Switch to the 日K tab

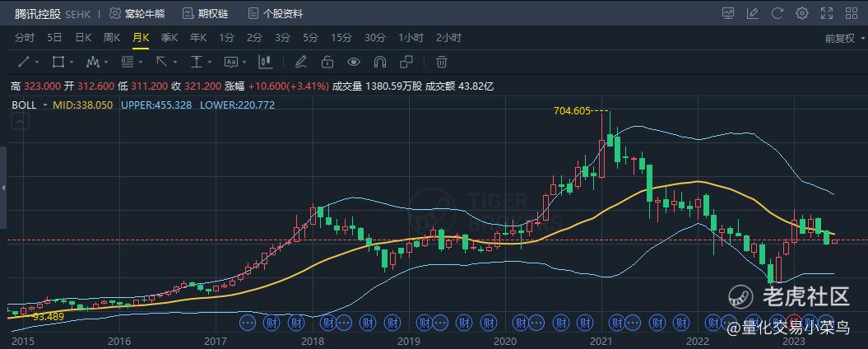(x=83, y=38)
